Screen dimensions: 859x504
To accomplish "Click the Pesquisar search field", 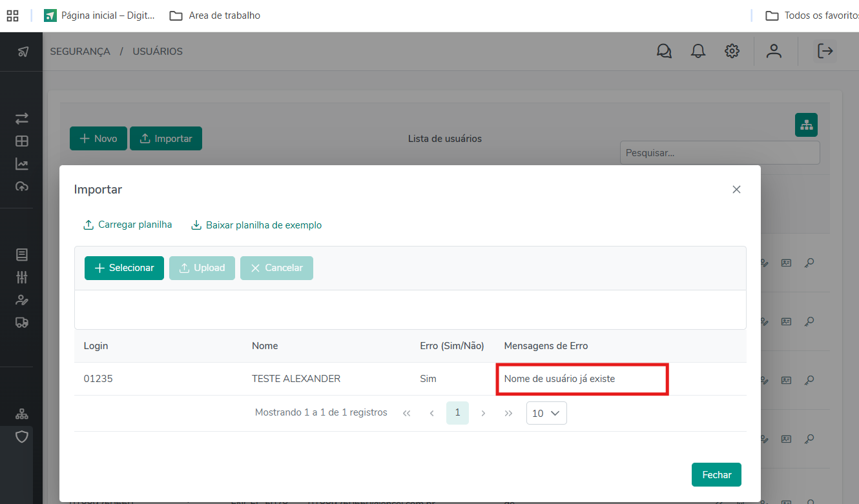I will click(x=719, y=153).
